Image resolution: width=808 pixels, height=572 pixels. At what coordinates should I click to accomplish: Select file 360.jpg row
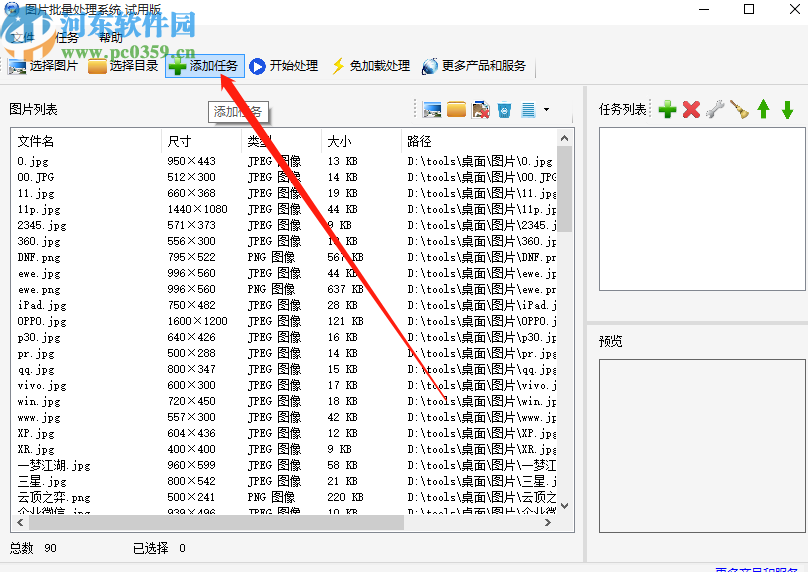tap(284, 241)
